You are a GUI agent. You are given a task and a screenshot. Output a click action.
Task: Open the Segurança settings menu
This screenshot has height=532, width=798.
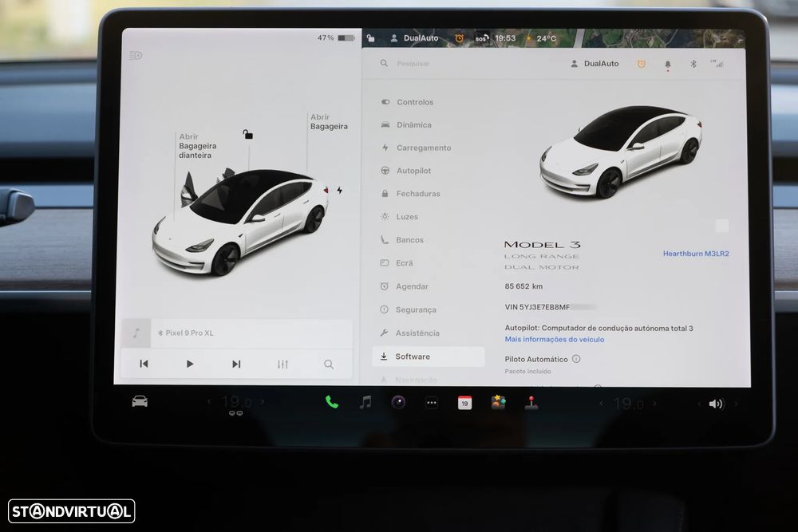point(408,309)
